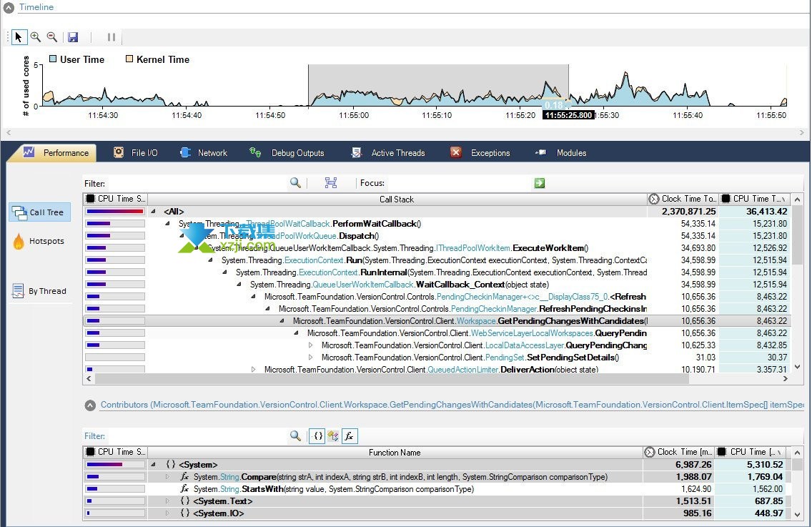Toggle the {} namespace grouping button
This screenshot has height=527, width=812.
(317, 435)
